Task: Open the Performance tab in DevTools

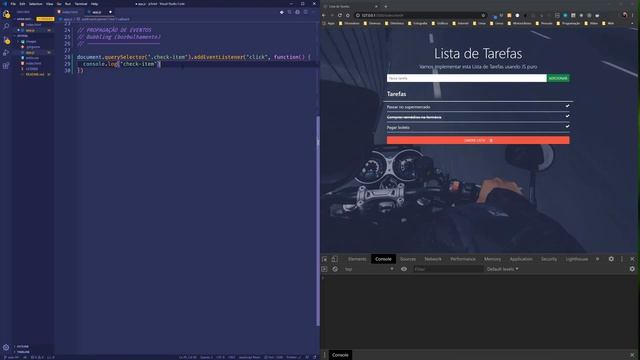Action: pos(463,259)
